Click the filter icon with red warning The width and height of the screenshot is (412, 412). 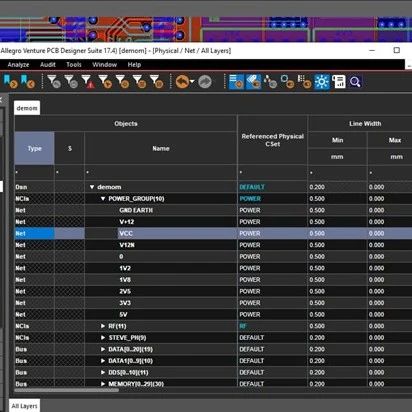(88, 81)
